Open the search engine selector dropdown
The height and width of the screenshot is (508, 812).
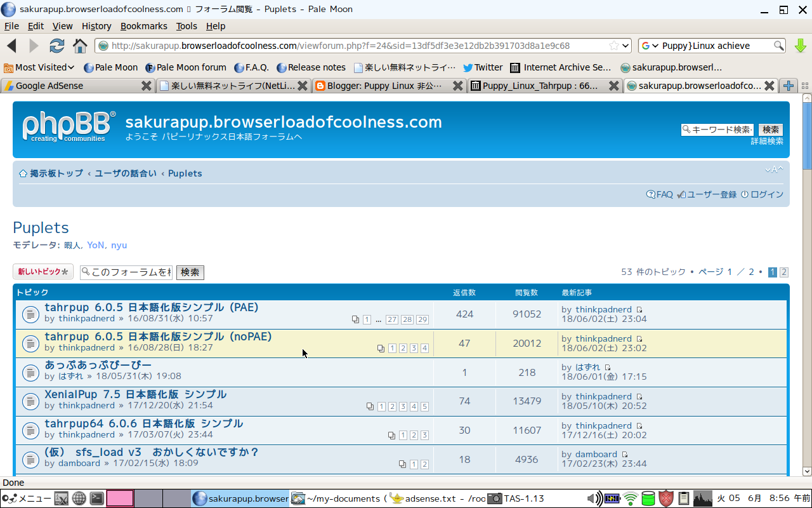(x=650, y=46)
